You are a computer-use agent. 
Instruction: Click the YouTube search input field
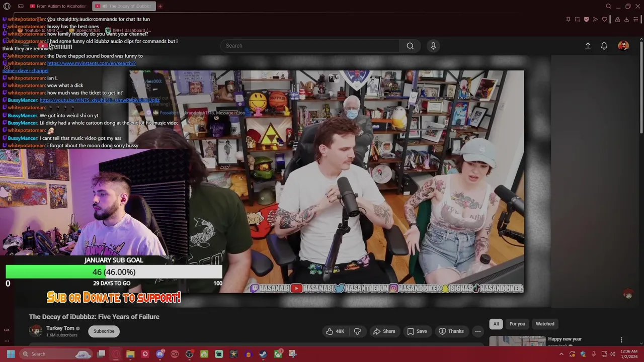click(310, 46)
